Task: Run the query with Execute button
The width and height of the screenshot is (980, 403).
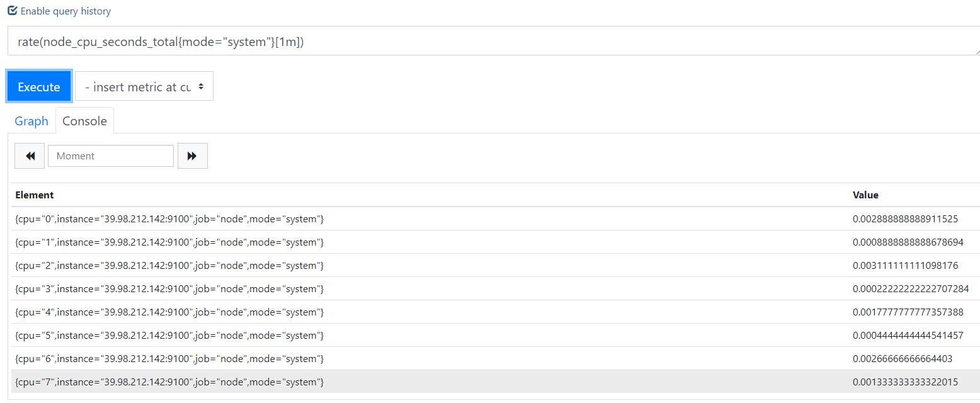Action: pos(39,86)
